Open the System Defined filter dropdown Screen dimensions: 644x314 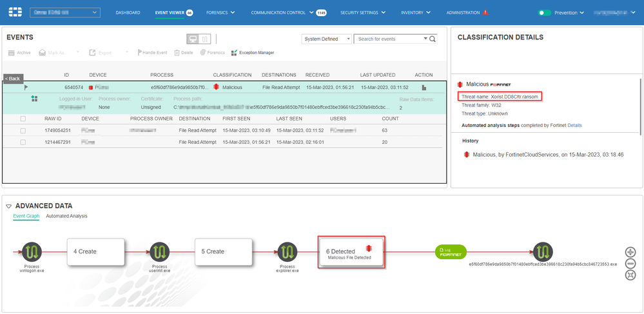(x=327, y=39)
